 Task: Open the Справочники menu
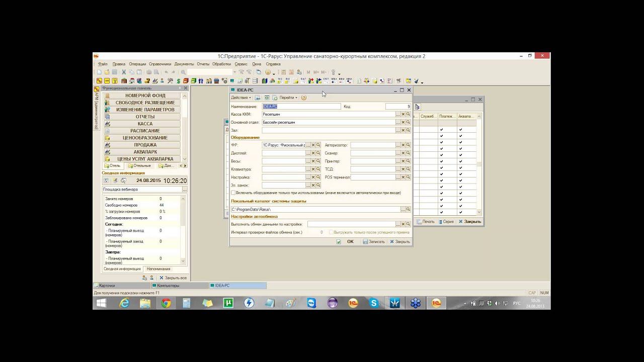coord(160,64)
